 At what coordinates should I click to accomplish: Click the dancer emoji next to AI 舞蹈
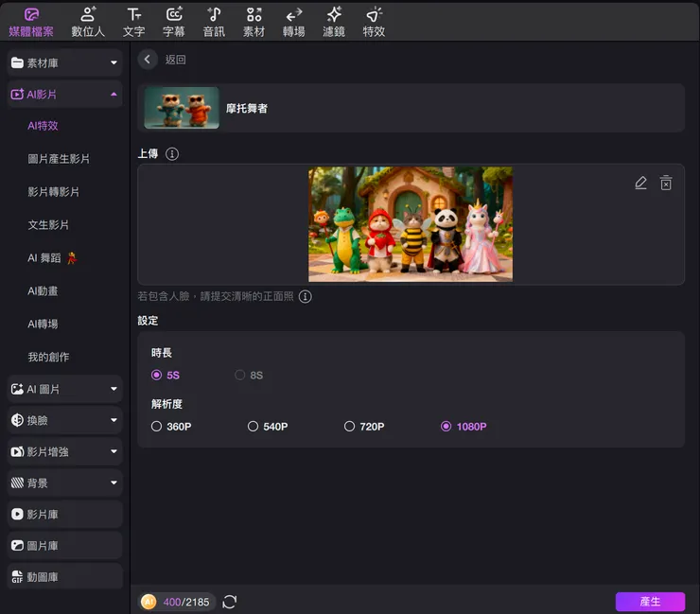[72, 258]
